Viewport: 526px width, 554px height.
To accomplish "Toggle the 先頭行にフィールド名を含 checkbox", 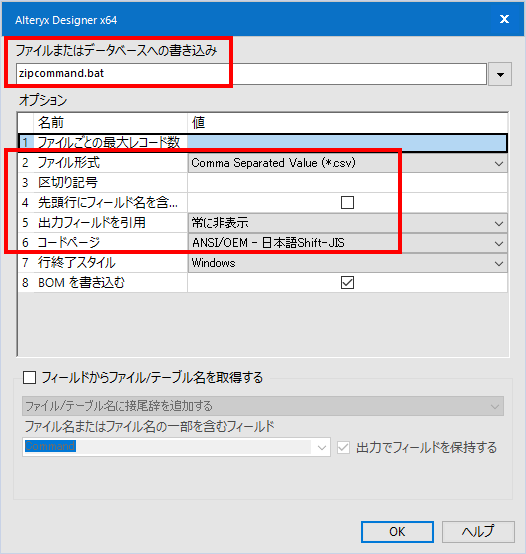I will coord(347,203).
